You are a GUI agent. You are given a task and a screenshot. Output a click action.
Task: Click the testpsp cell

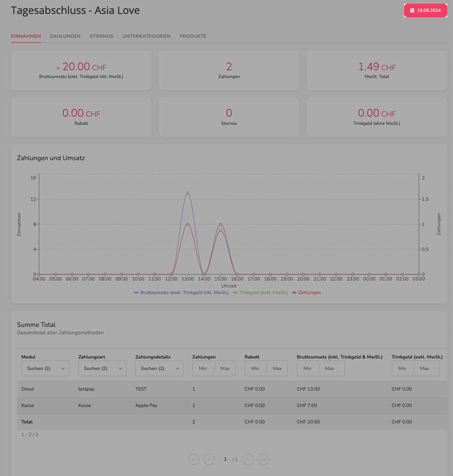click(86, 389)
